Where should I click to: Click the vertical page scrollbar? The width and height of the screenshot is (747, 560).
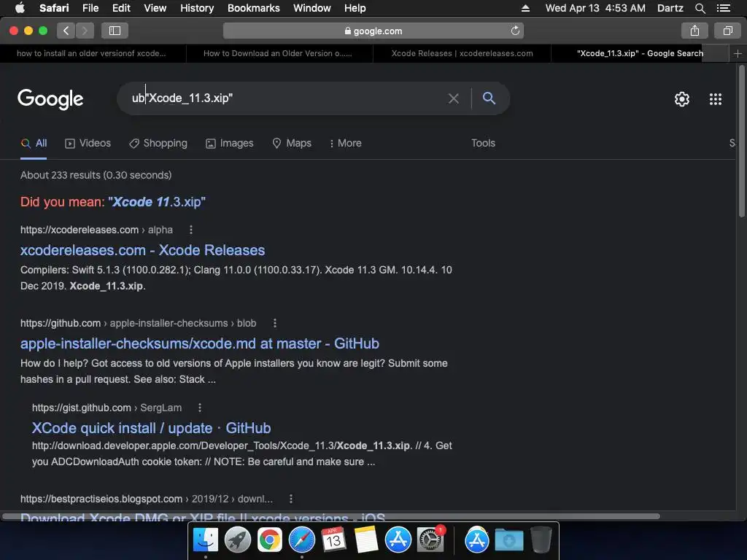click(741, 142)
